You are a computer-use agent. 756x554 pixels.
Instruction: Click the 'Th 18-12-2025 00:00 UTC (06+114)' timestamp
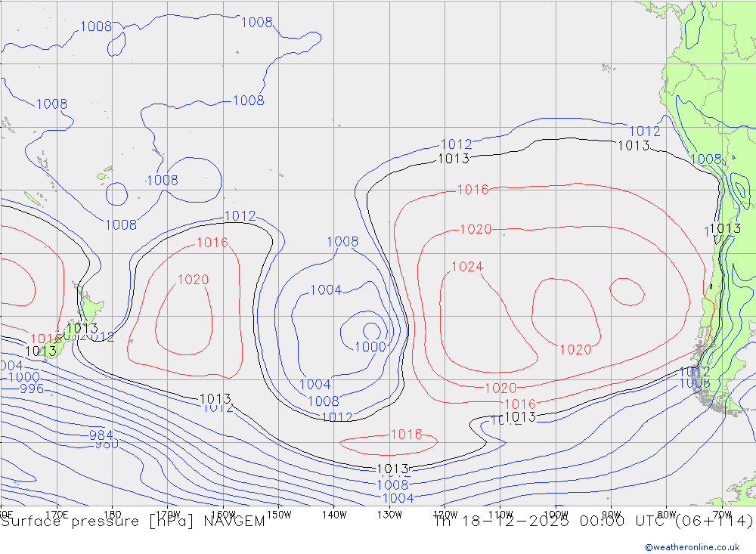coord(594,522)
